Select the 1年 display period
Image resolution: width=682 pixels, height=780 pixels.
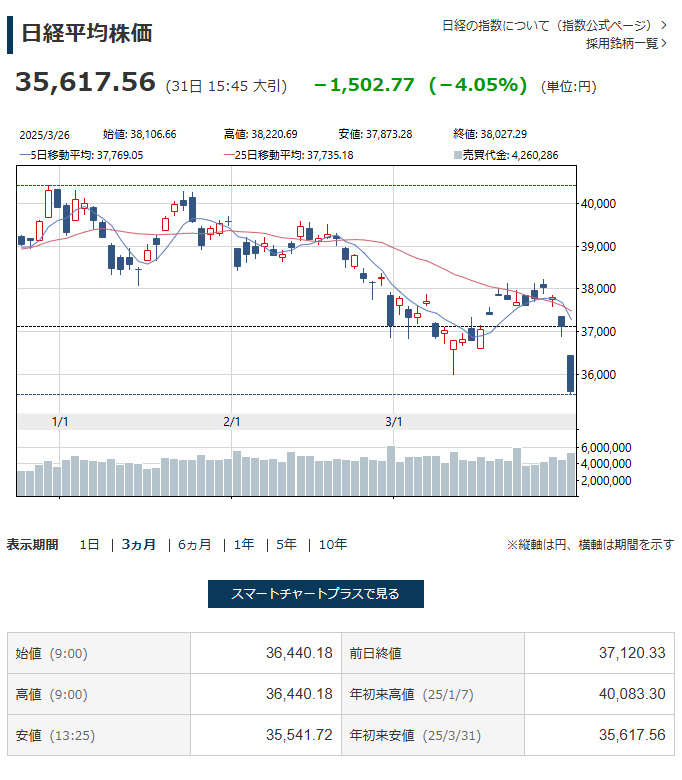tap(244, 544)
